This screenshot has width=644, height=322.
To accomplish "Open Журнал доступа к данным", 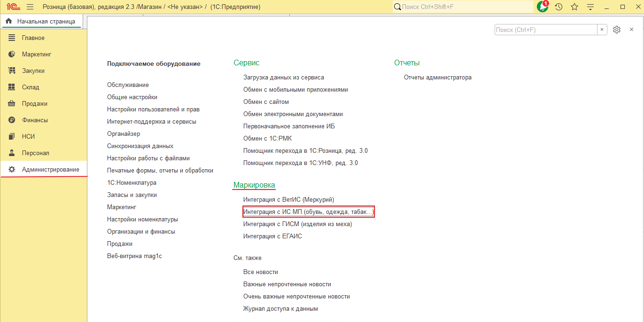I will (x=280, y=309).
